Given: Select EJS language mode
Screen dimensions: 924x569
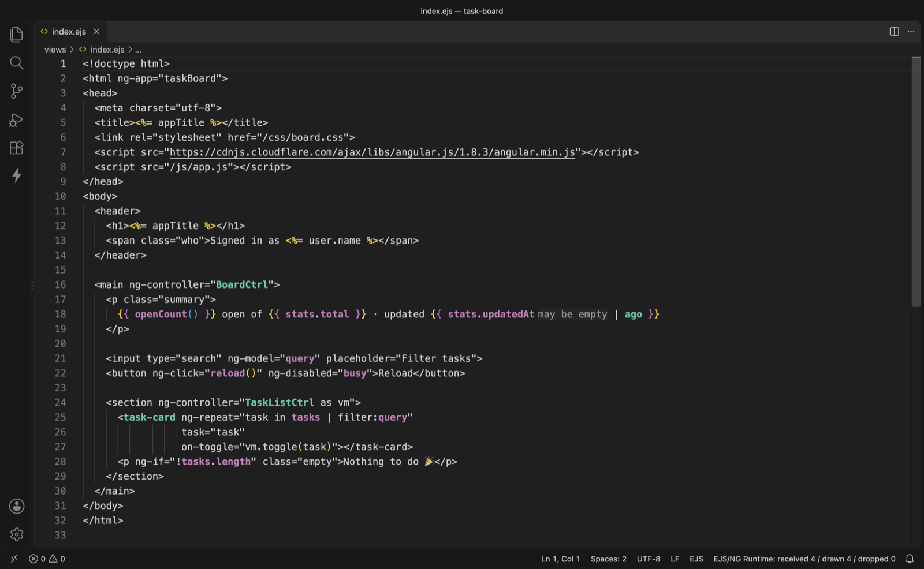Looking at the screenshot, I should [696, 559].
